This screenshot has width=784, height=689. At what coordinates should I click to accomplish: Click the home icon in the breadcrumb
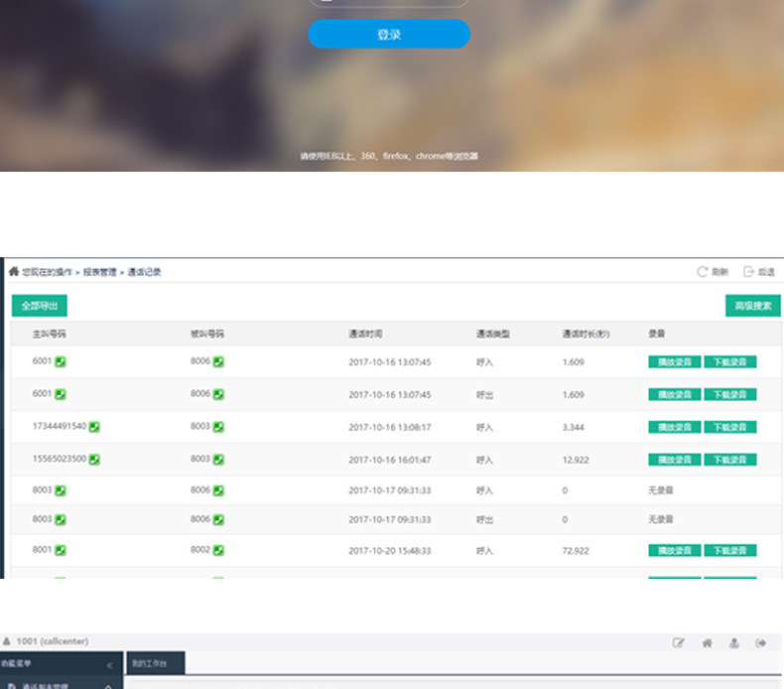(x=14, y=271)
